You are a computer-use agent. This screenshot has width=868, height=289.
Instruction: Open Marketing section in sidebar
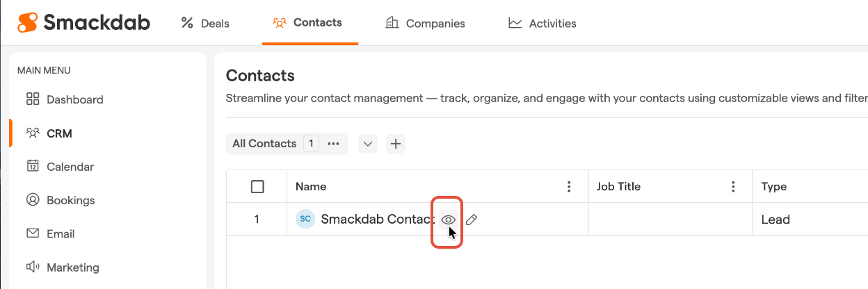pyautogui.click(x=72, y=267)
